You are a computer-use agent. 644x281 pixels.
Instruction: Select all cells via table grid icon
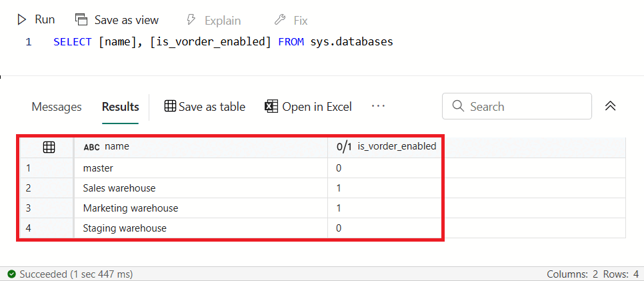pos(49,147)
